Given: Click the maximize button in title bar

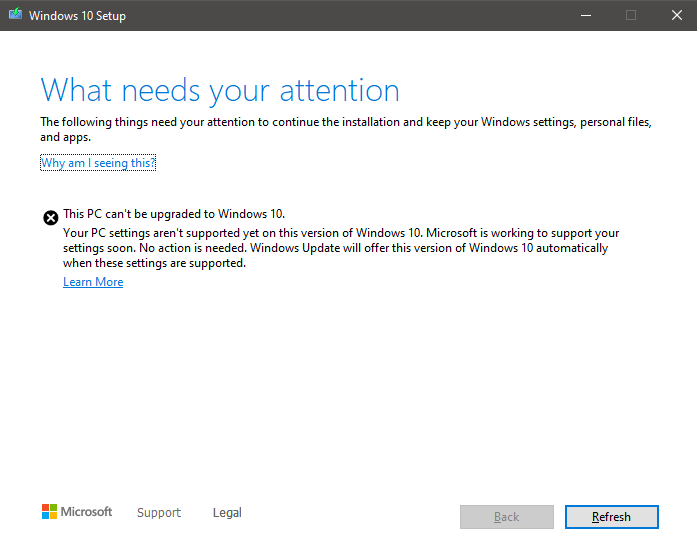Looking at the screenshot, I should 631,16.
